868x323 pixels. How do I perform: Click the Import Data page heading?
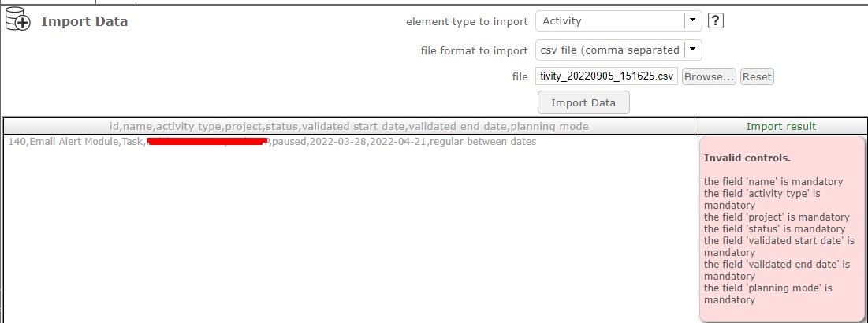click(x=84, y=21)
